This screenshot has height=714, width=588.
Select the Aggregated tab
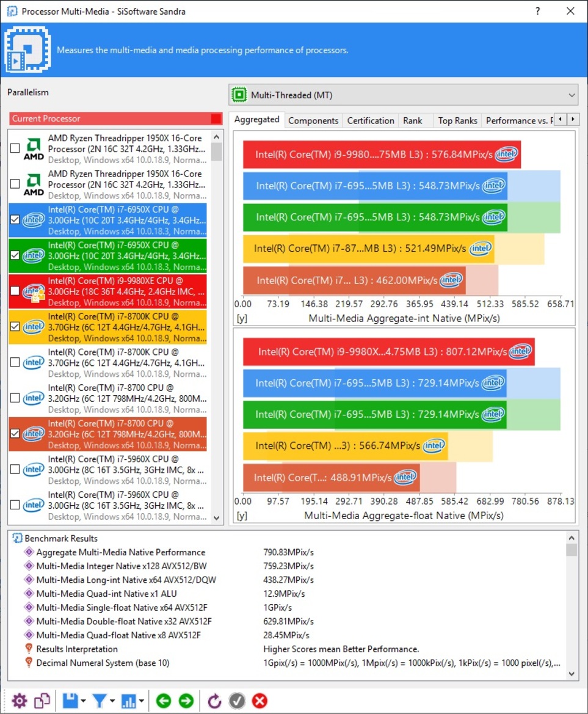(256, 119)
